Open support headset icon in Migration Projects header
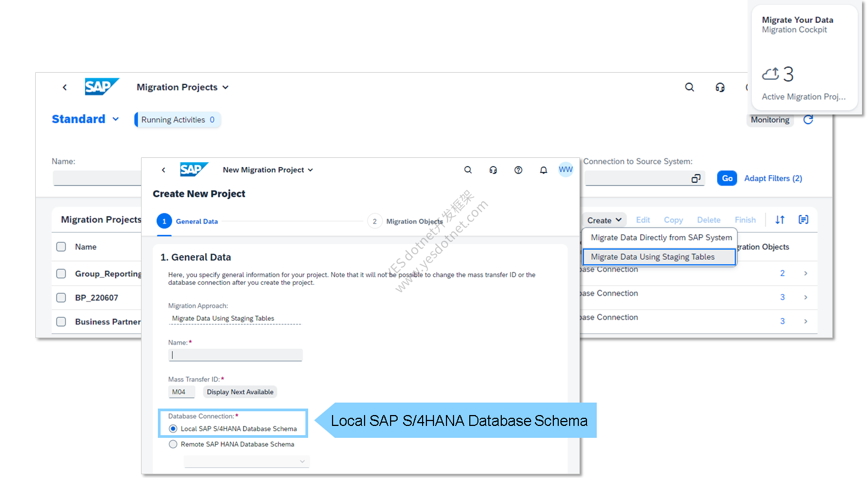 720,87
